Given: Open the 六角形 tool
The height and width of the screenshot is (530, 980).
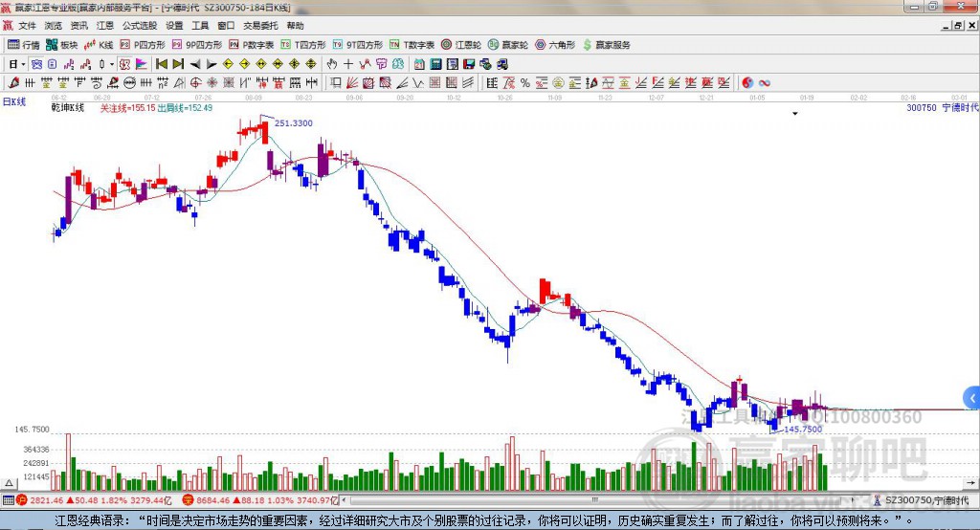Looking at the screenshot, I should [555, 45].
